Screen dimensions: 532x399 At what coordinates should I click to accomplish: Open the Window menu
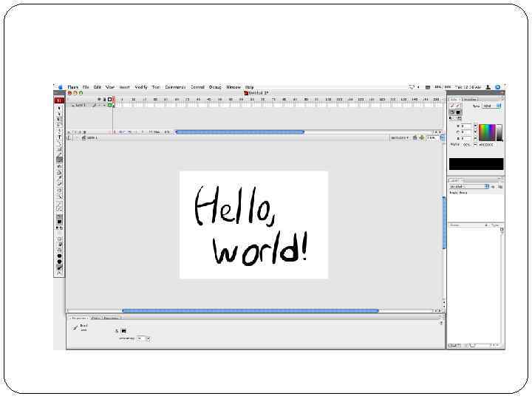[233, 87]
